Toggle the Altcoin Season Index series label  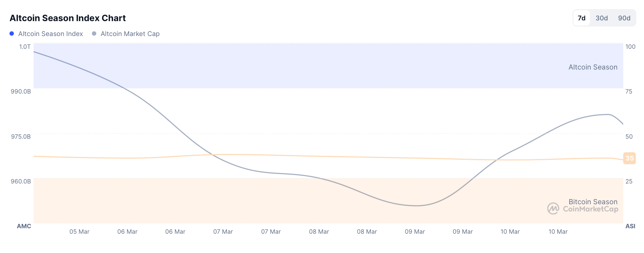coord(51,34)
